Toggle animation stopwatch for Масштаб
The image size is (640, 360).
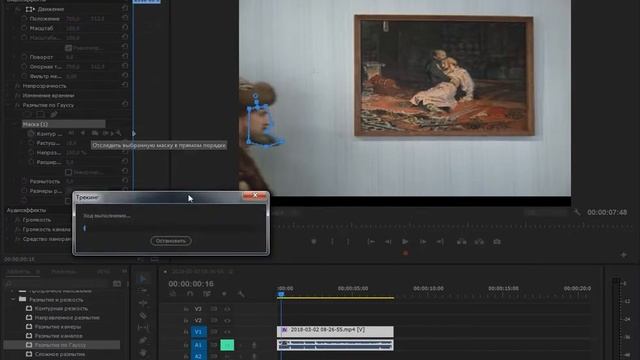point(24,28)
